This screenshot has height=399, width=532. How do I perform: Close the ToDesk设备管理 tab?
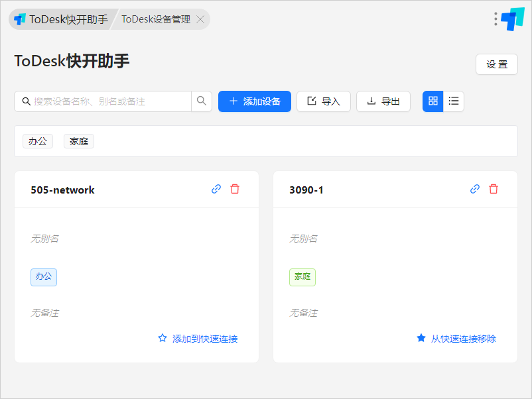tap(200, 19)
